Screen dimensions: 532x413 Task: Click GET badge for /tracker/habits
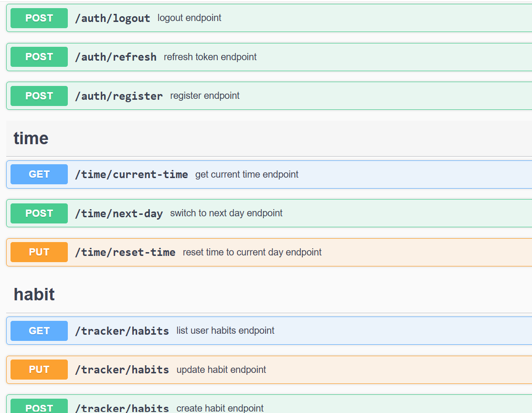coord(39,331)
